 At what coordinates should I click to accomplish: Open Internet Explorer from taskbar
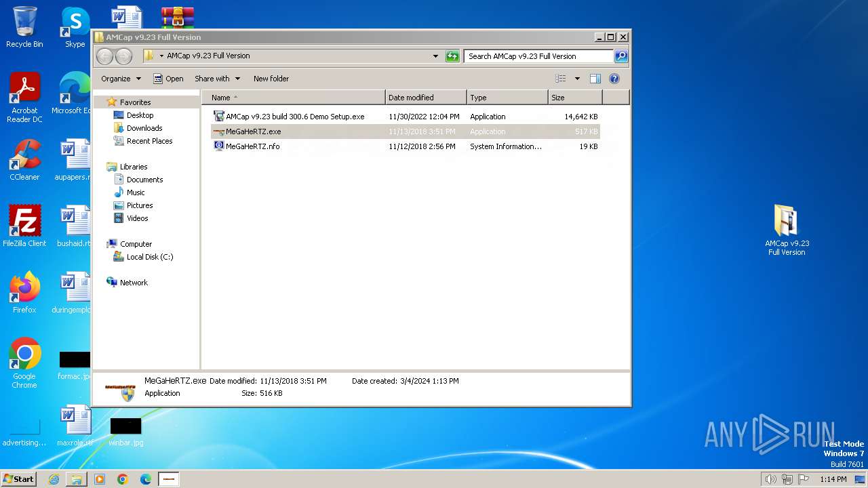54,479
